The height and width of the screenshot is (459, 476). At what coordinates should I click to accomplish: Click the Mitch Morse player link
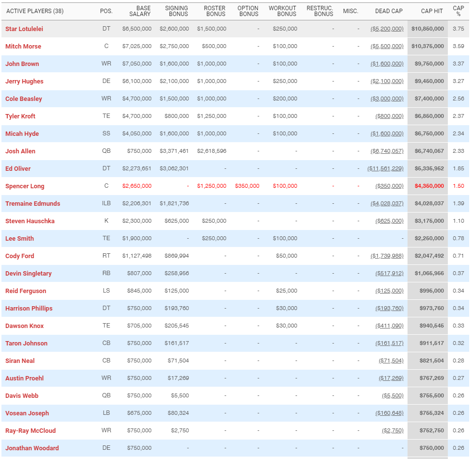[x=23, y=47]
